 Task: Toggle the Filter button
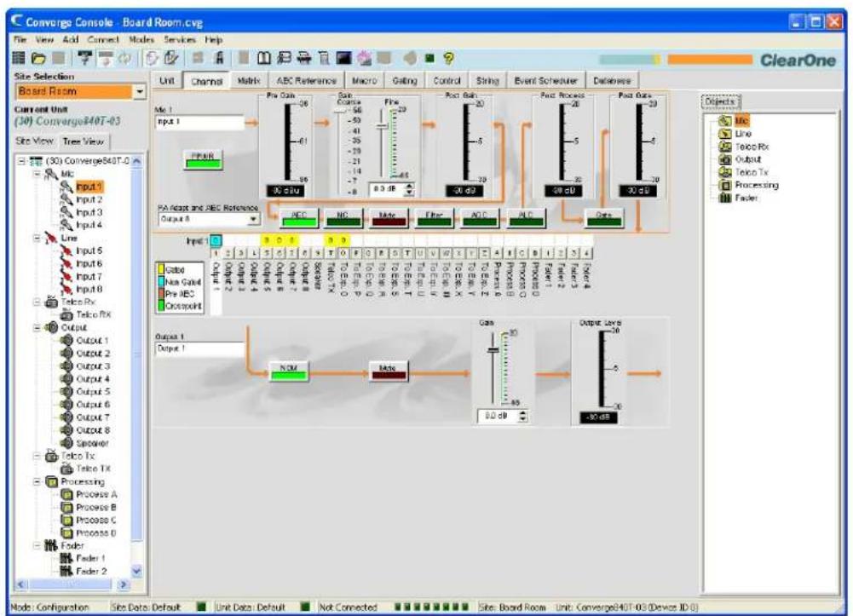point(434,218)
